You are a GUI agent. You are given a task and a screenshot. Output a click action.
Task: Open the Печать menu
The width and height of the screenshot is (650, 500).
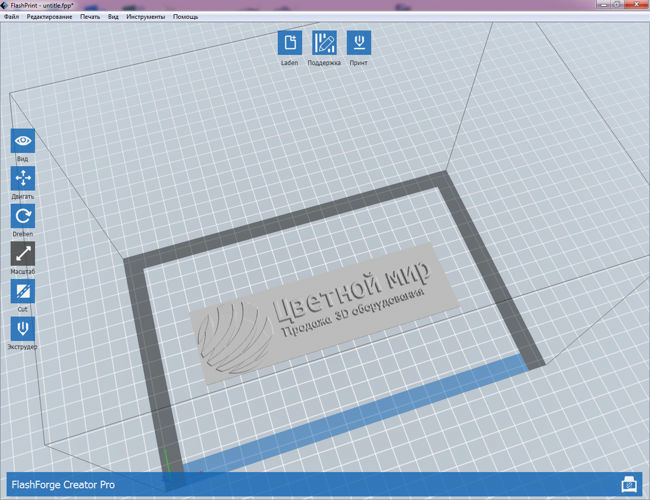click(x=90, y=17)
